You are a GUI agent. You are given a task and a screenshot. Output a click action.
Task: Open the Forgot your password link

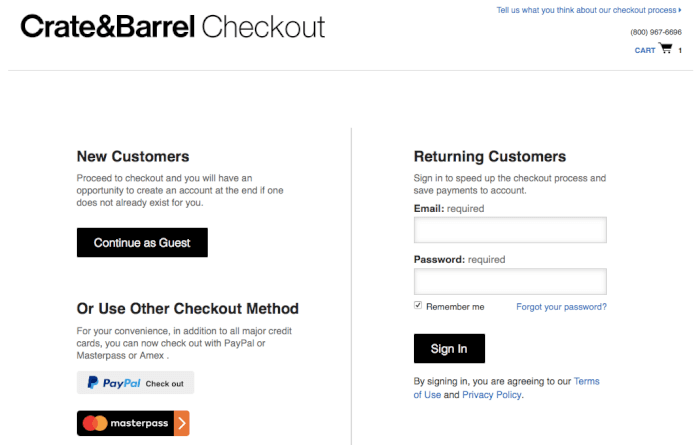click(x=561, y=307)
